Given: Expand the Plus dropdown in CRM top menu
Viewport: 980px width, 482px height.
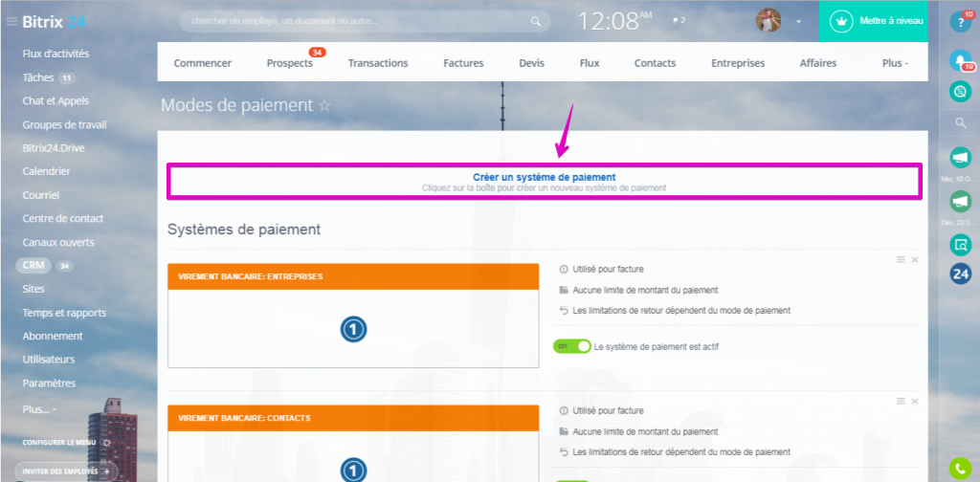Looking at the screenshot, I should [895, 62].
